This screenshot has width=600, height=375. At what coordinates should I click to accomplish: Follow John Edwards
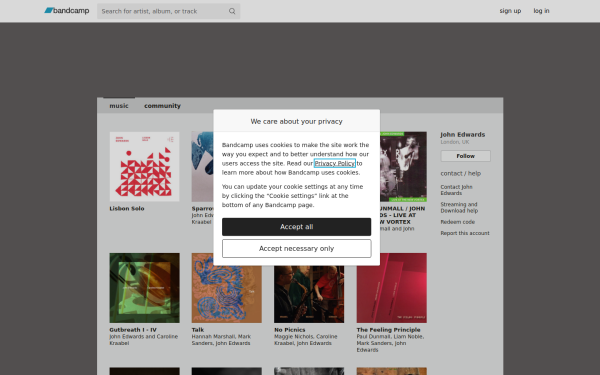click(x=465, y=156)
